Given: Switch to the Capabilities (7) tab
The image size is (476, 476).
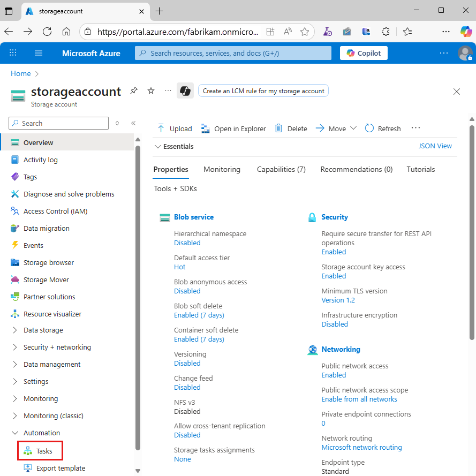Looking at the screenshot, I should 281,169.
